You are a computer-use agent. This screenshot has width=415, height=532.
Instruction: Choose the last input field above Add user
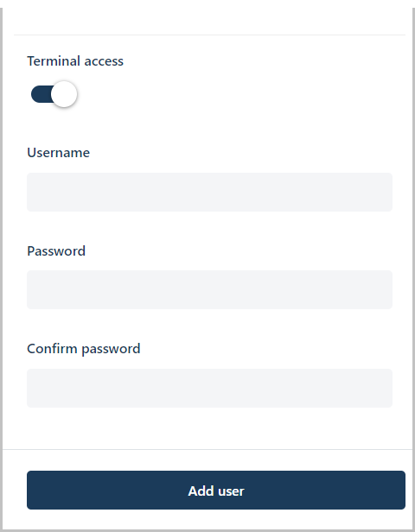coord(209,388)
